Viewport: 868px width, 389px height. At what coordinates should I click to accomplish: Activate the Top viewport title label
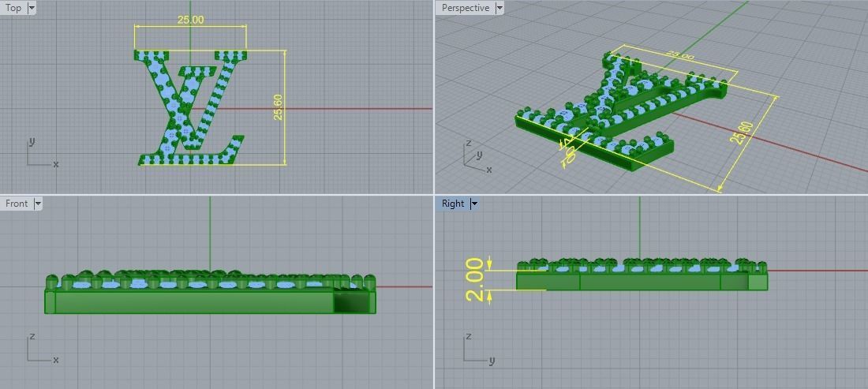coord(13,8)
